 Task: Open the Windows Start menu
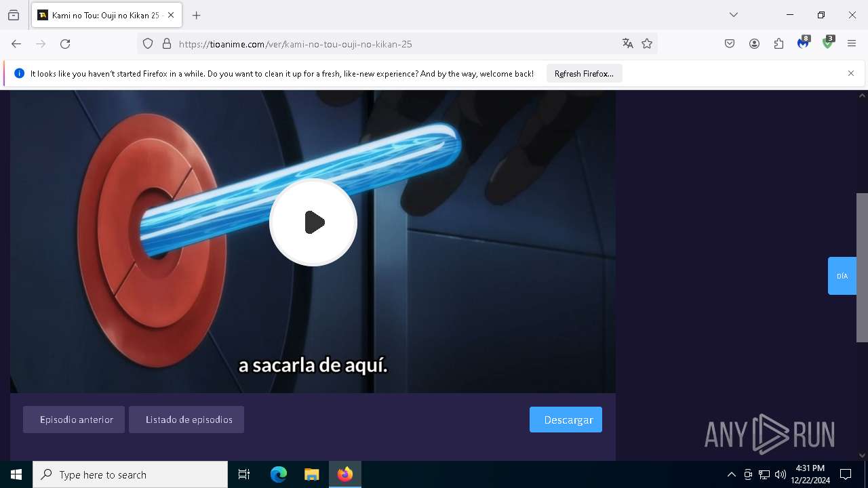click(x=16, y=474)
